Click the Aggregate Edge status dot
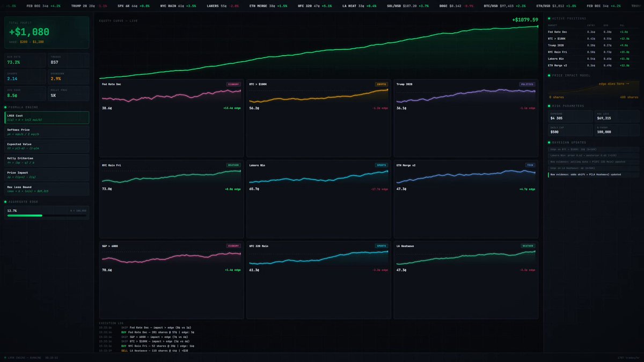The height and width of the screenshot is (362, 644). pyautogui.click(x=5, y=202)
